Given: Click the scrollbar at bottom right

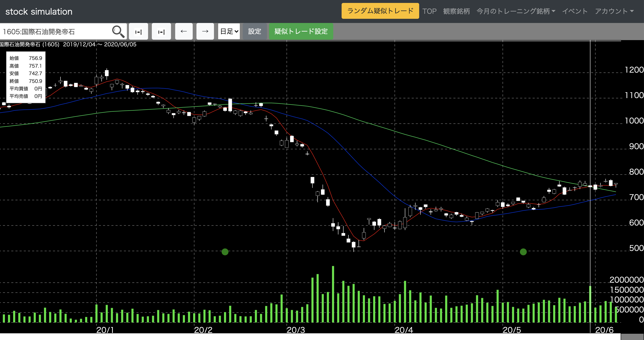Looking at the screenshot, I should tap(632, 337).
